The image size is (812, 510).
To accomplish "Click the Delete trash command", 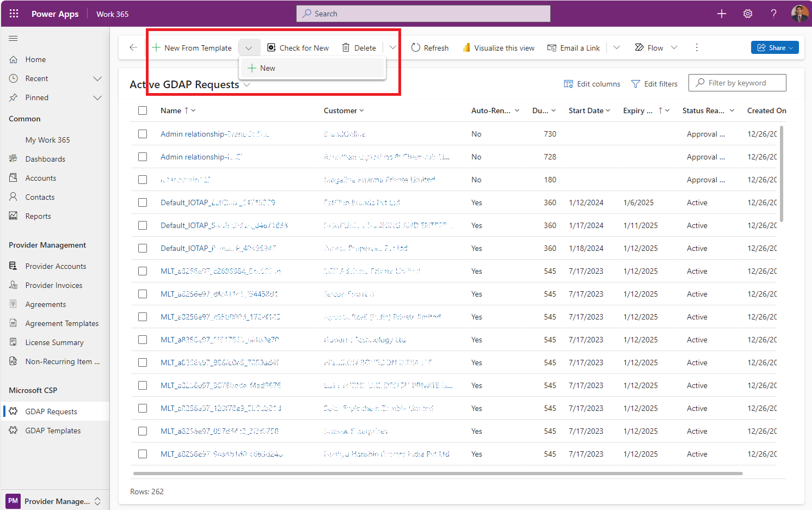I will click(x=359, y=48).
